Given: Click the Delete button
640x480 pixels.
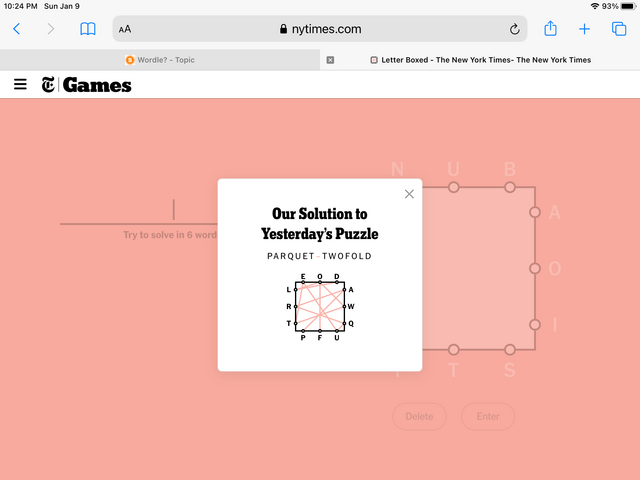Looking at the screenshot, I should pos(419,416).
